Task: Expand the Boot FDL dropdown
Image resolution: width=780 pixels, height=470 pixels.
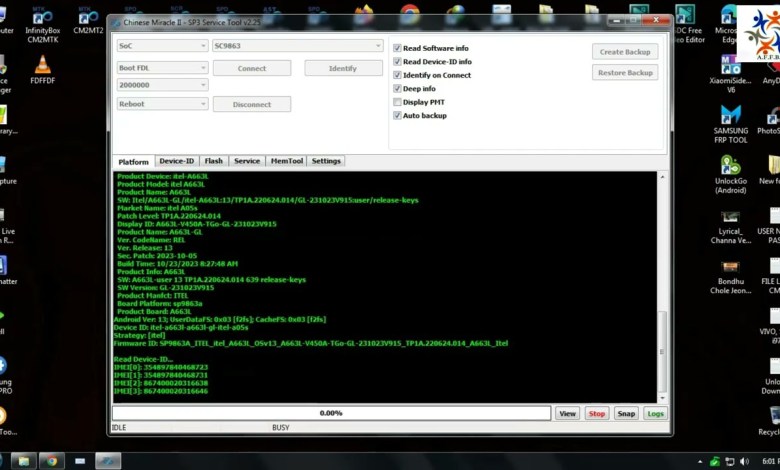Action: [x=162, y=68]
